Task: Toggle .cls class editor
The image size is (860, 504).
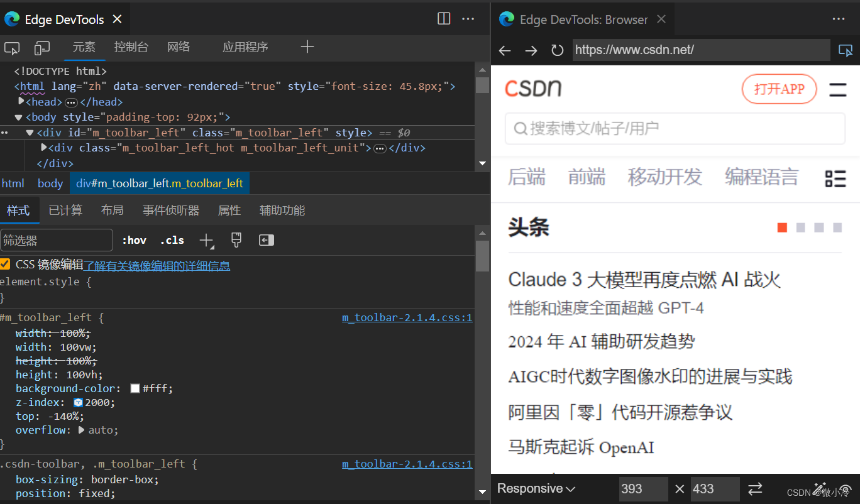Action: [171, 240]
